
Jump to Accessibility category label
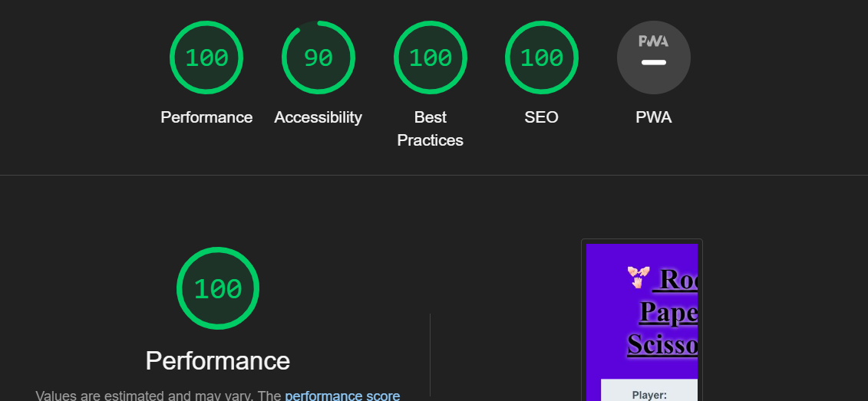(318, 117)
